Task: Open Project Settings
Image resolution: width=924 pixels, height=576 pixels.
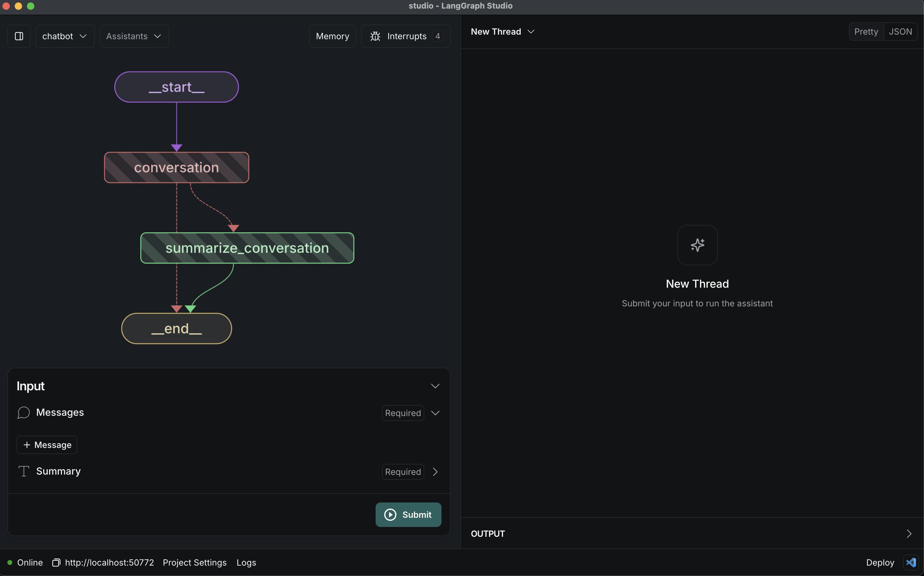Action: click(194, 563)
